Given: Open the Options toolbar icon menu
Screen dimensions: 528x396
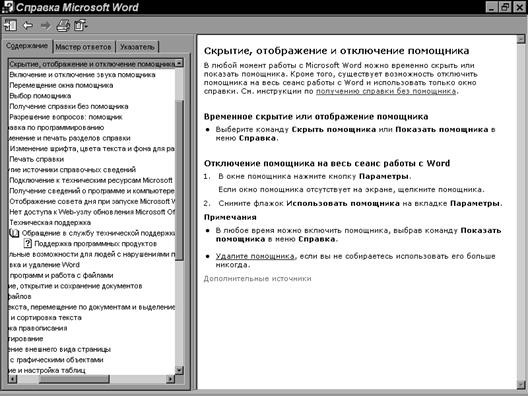Looking at the screenshot, I should (x=80, y=26).
